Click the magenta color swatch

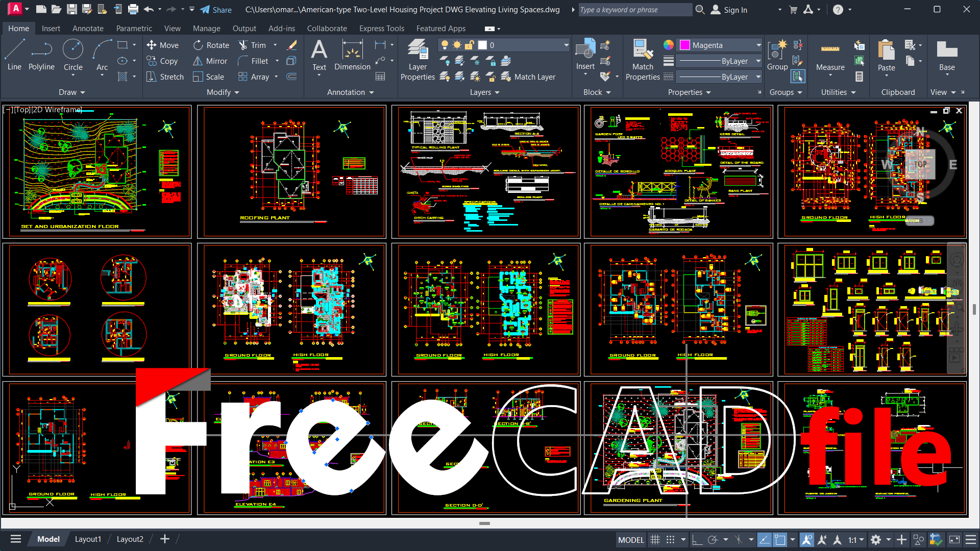point(684,45)
